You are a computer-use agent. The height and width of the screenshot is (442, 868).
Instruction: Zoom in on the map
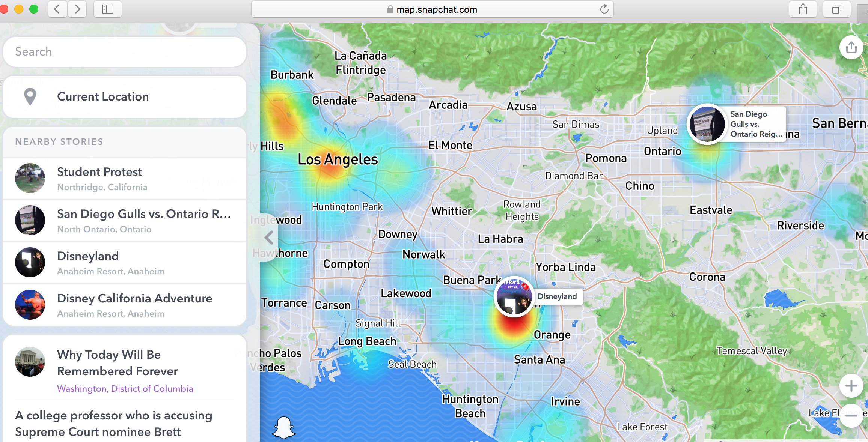tap(851, 386)
